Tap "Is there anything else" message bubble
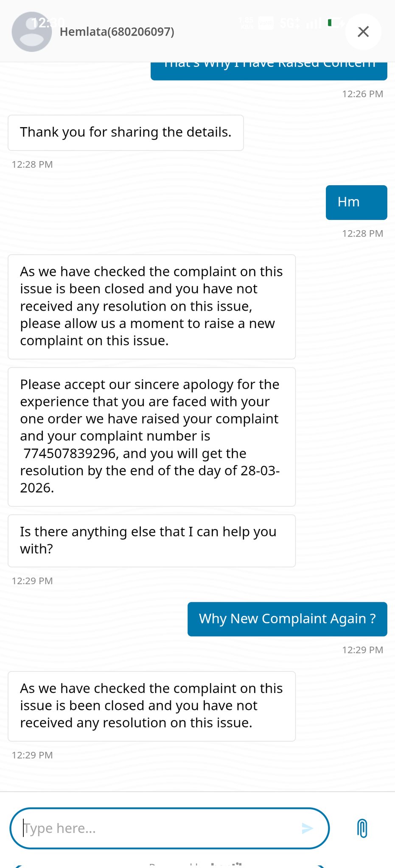Screen dimensions: 395x868 (x=151, y=540)
